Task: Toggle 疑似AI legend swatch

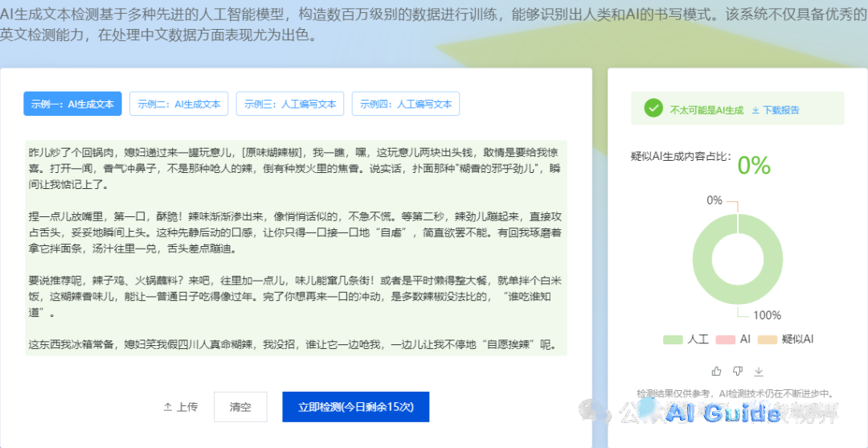Action: [x=768, y=339]
